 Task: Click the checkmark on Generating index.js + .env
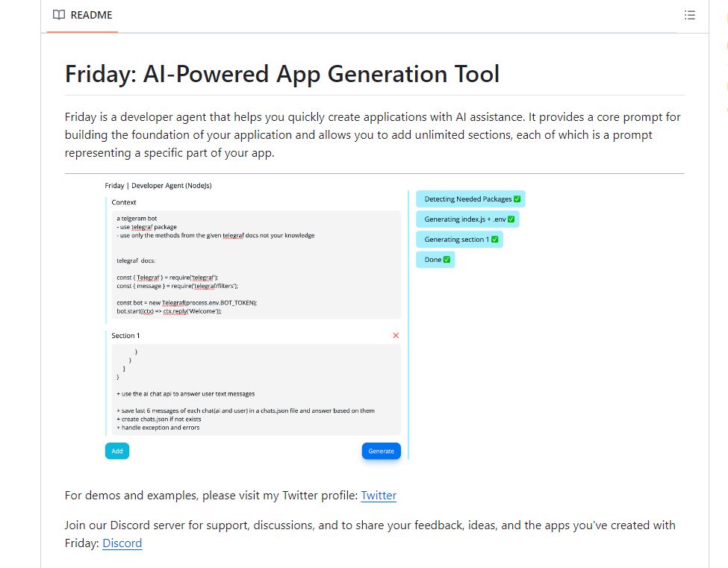[511, 219]
